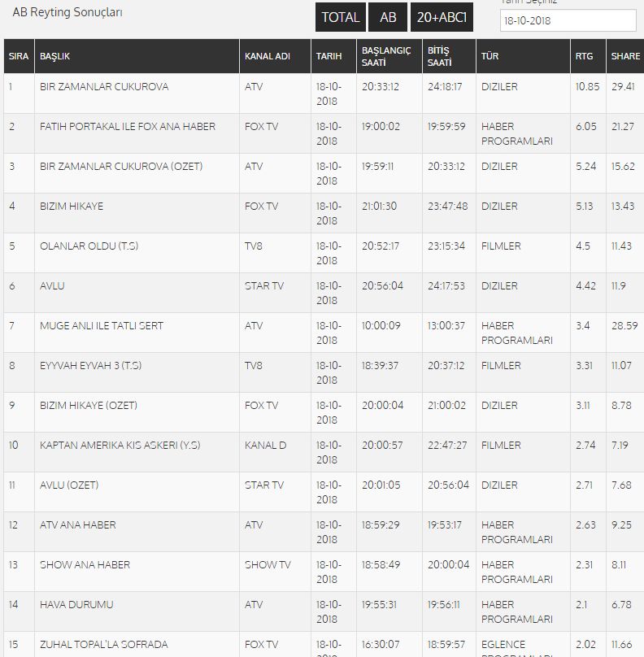
Task: Select SHOW ANA HABER title
Action: [85, 564]
